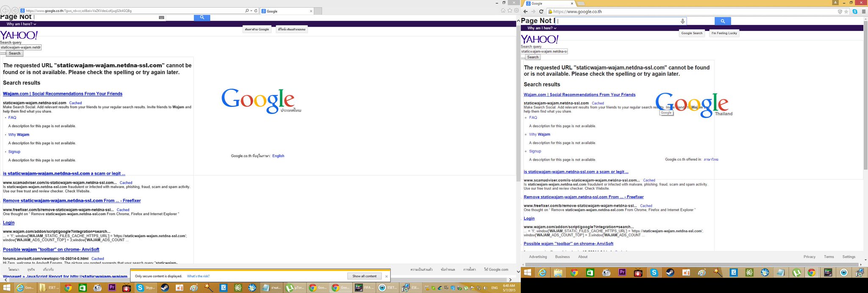Open the Chrome hamburger menu
Viewport: 868px width, 293px height.
[x=863, y=11]
